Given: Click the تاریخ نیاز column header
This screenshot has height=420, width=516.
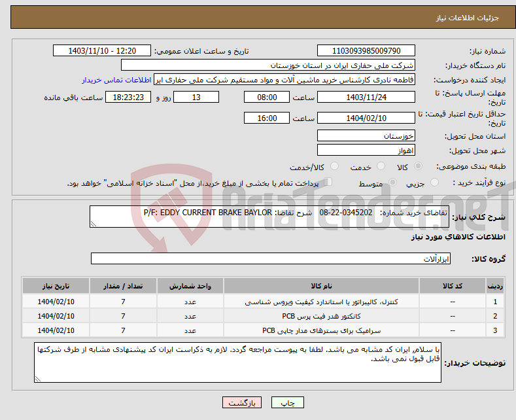Looking at the screenshot, I should [x=56, y=286].
